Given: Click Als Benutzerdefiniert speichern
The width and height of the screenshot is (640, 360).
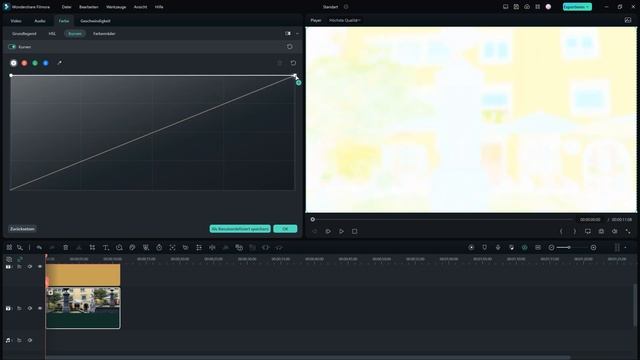Looking at the screenshot, I should tap(240, 229).
